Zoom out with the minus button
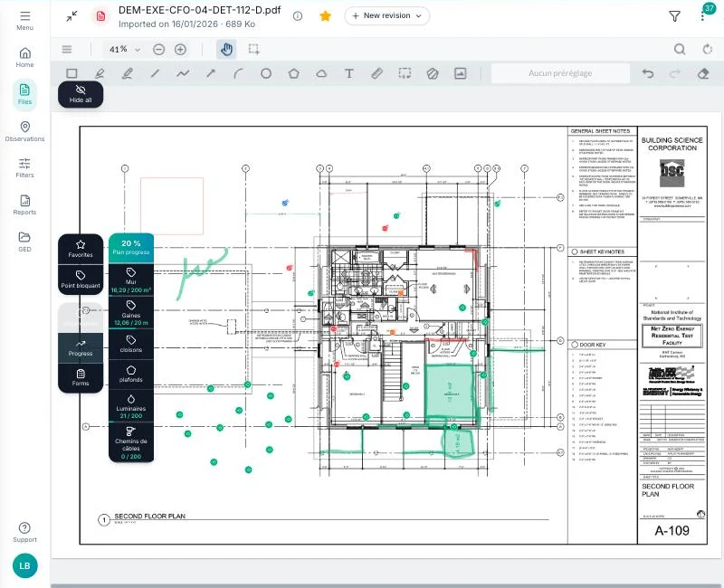Image resolution: width=724 pixels, height=588 pixels. pyautogui.click(x=159, y=49)
